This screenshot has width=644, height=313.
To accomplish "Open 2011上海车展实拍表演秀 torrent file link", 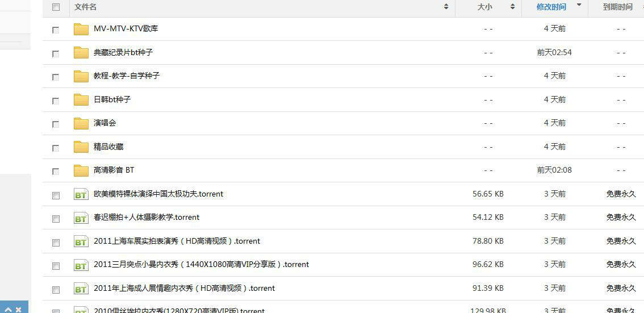I will [177, 241].
